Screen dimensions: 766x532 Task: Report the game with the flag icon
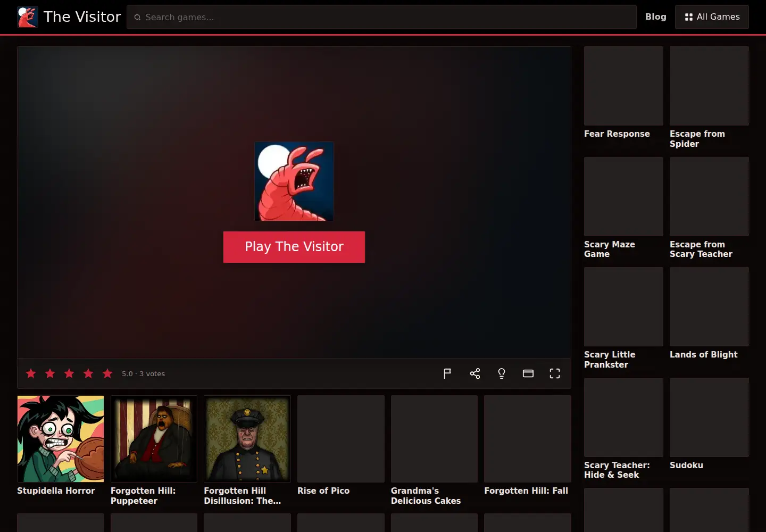(447, 373)
